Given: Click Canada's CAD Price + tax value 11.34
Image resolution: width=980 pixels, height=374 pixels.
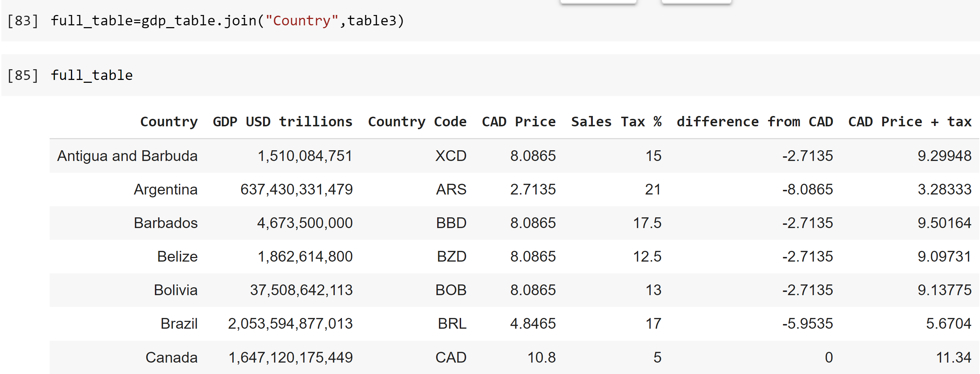Looking at the screenshot, I should (953, 357).
